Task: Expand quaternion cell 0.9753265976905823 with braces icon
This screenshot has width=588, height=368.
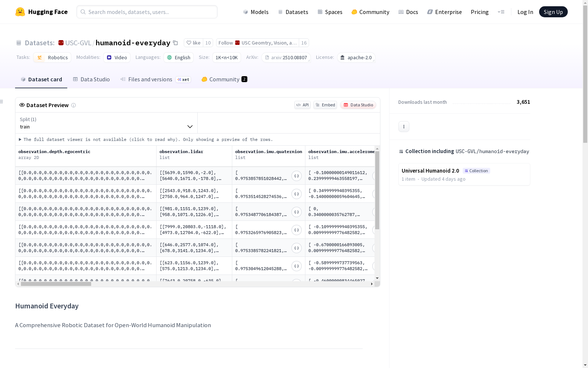Action: click(297, 230)
